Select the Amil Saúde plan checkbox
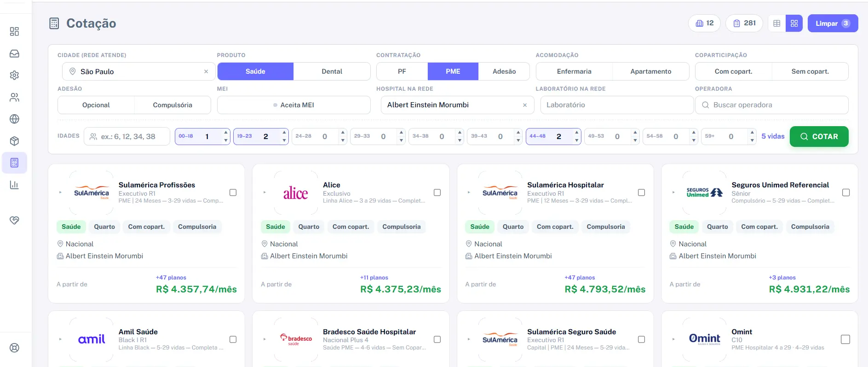This screenshot has height=367, width=868. point(233,339)
